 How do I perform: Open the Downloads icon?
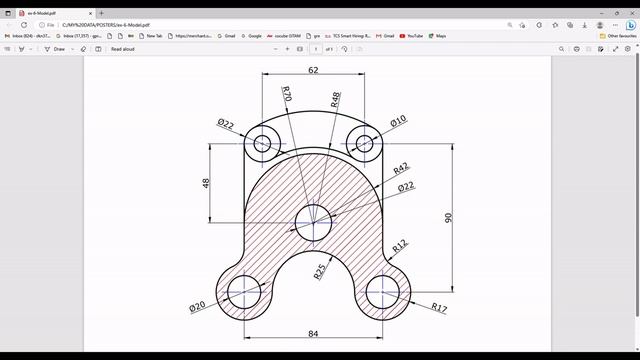click(584, 25)
